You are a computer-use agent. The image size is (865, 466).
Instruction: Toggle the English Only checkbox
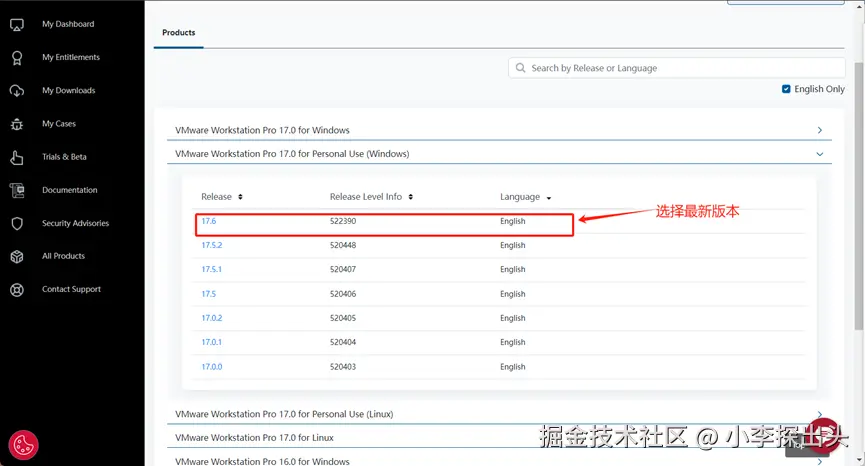coord(786,89)
